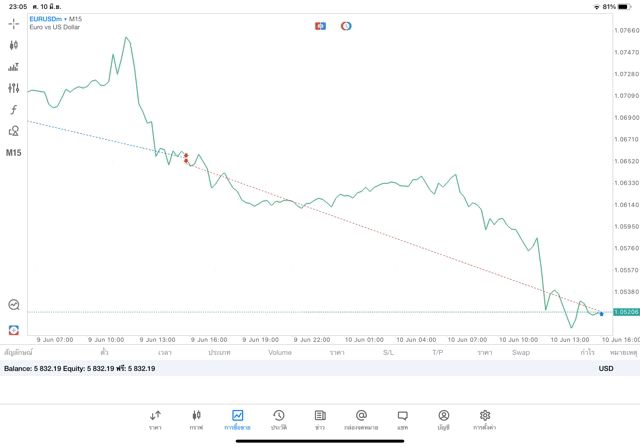This screenshot has width=640, height=447.
Task: Open the M15 timeframe selector
Action: tap(14, 153)
